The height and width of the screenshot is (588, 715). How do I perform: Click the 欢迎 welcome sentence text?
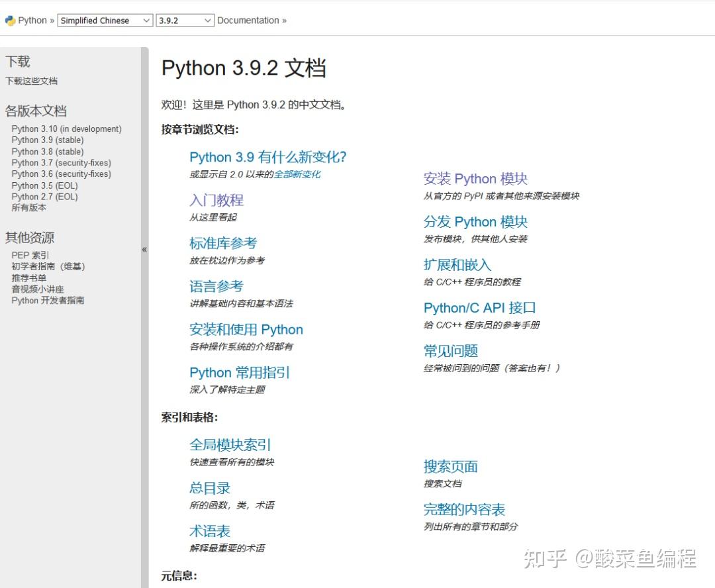(x=254, y=105)
